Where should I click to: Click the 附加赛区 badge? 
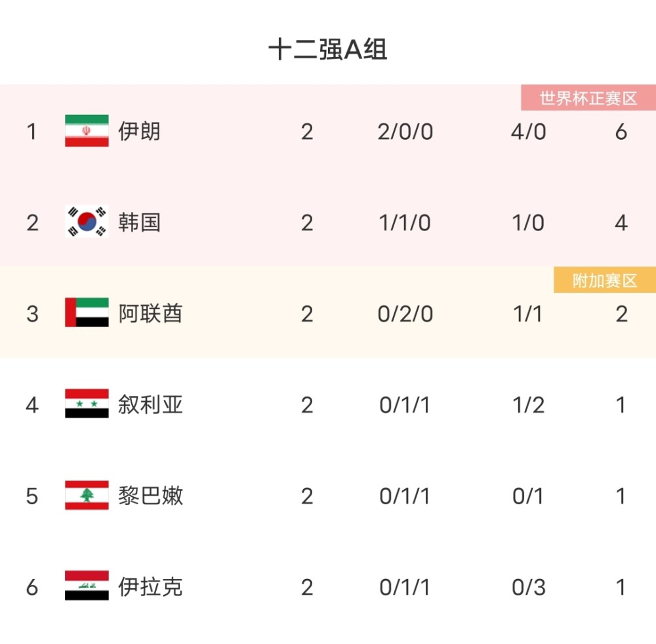pyautogui.click(x=605, y=280)
